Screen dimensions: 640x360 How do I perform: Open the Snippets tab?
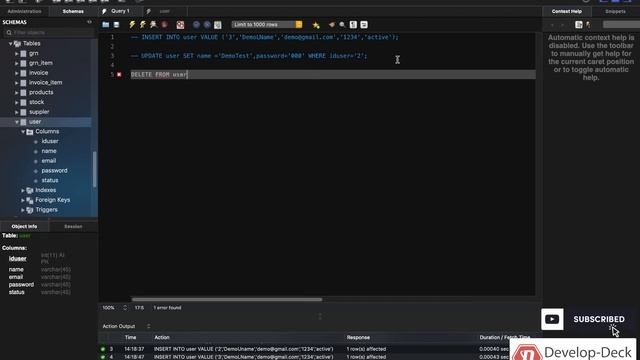pos(615,11)
